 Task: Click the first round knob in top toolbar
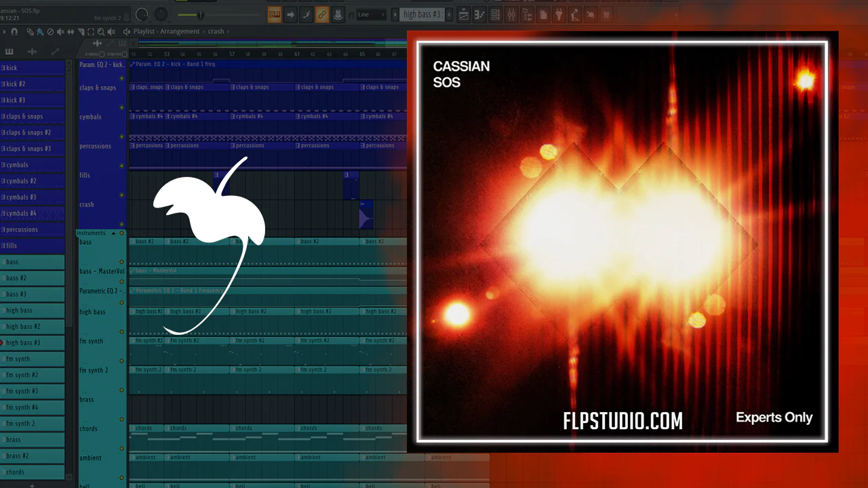click(x=142, y=14)
